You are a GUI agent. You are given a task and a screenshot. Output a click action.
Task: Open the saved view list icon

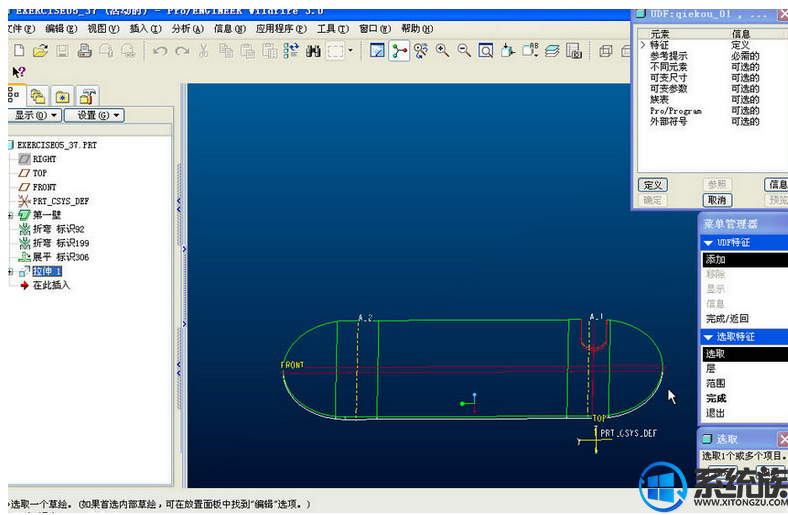[530, 50]
